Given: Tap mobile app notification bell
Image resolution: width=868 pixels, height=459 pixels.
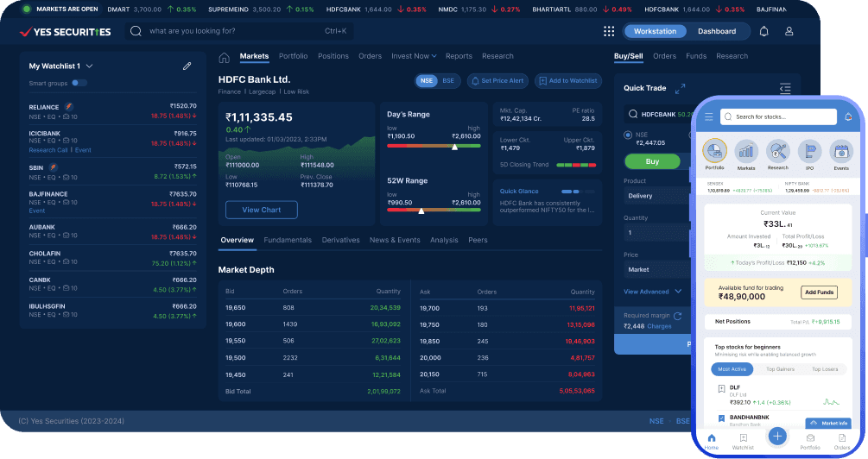Looking at the screenshot, I should click(x=848, y=116).
